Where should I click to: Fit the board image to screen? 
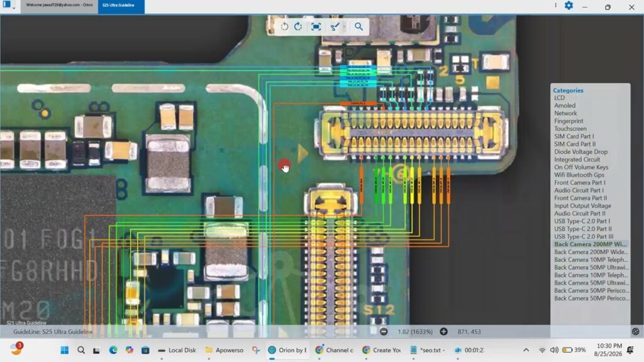[316, 26]
